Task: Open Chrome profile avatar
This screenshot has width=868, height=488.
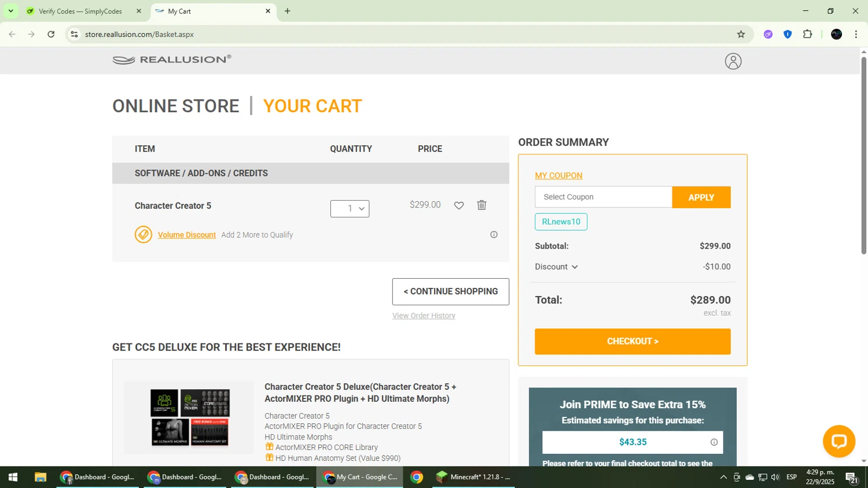Action: click(836, 34)
